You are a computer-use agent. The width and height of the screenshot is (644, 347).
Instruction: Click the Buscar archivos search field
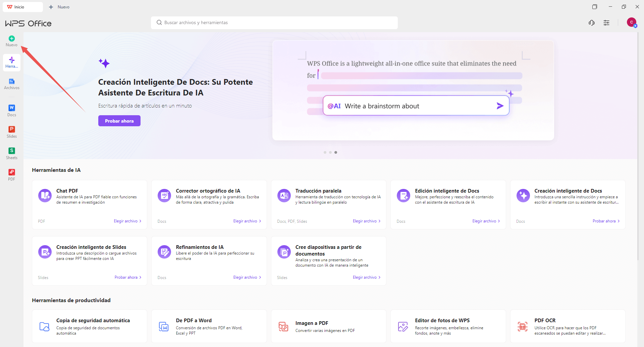[274, 22]
